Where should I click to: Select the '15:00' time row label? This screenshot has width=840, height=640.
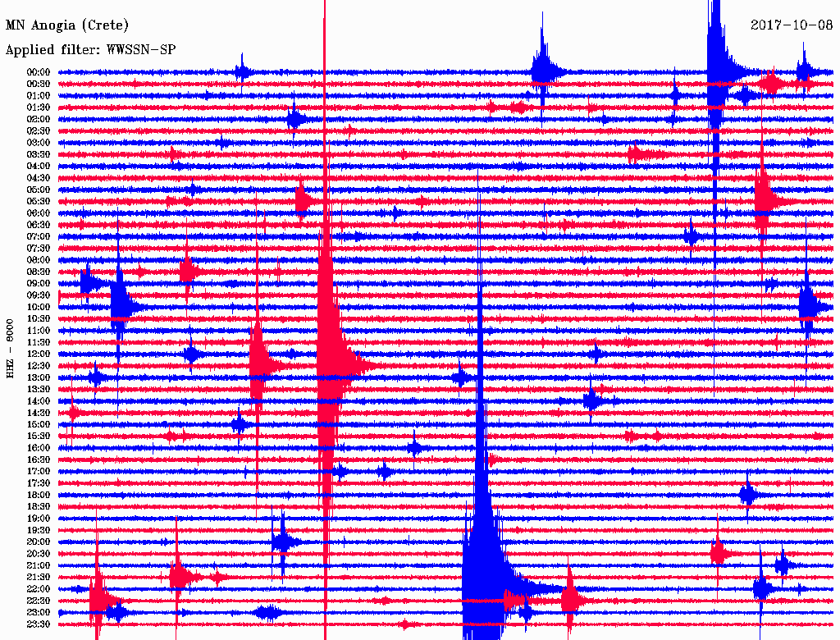click(39, 424)
